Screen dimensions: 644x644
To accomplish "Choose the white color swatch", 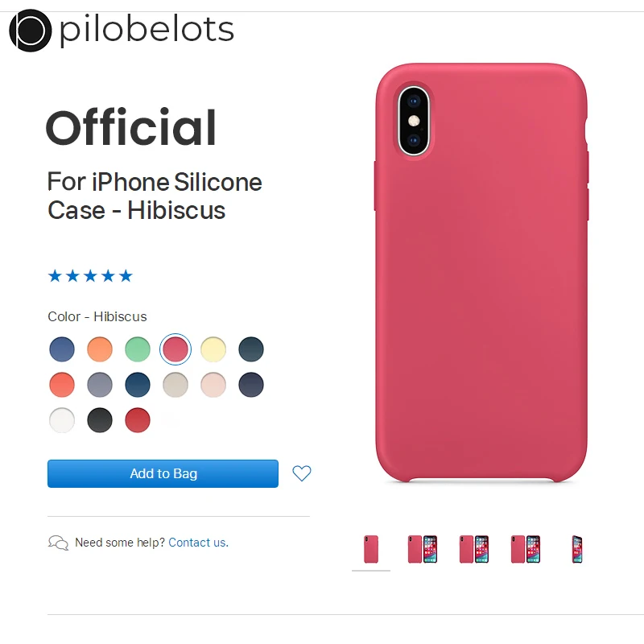I will click(x=62, y=420).
